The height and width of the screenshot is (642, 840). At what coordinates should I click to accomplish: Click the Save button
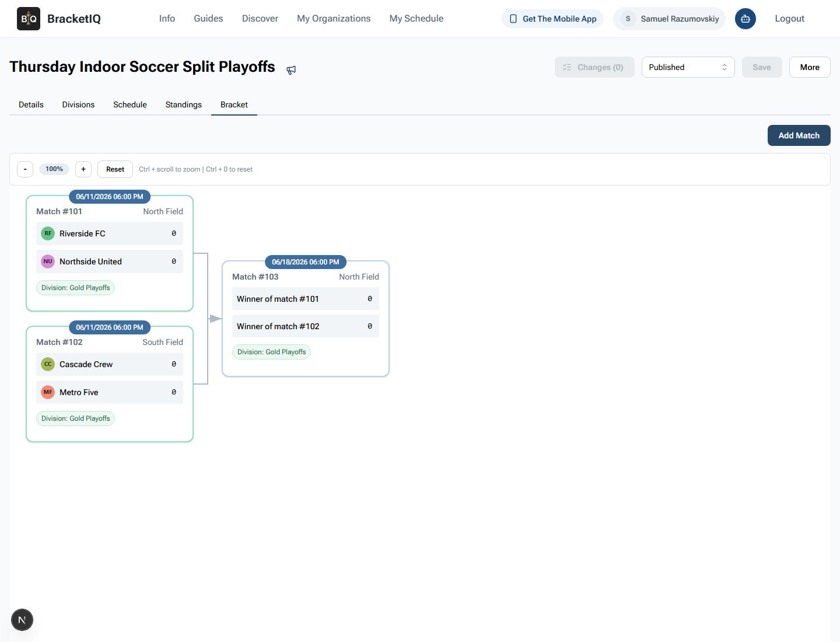(x=762, y=67)
